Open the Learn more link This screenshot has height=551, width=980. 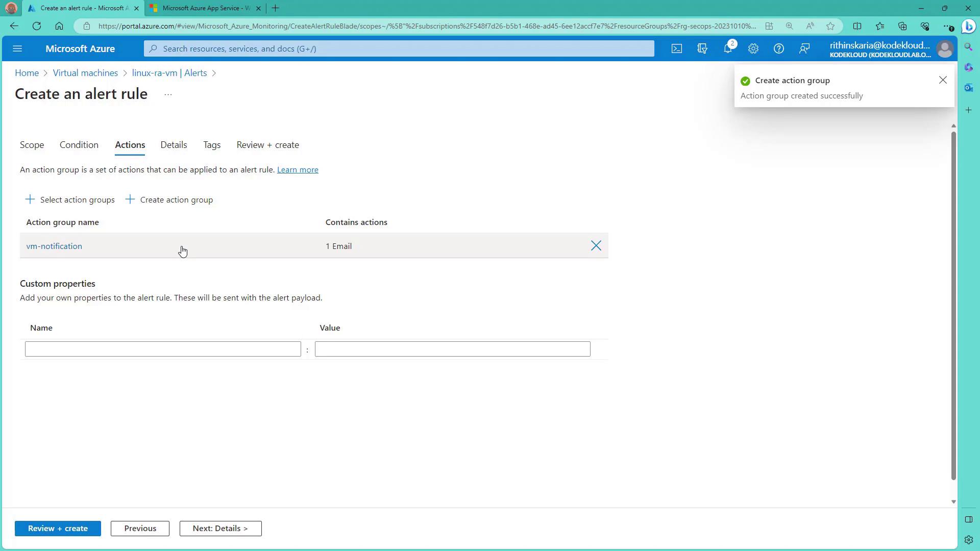pyautogui.click(x=298, y=170)
